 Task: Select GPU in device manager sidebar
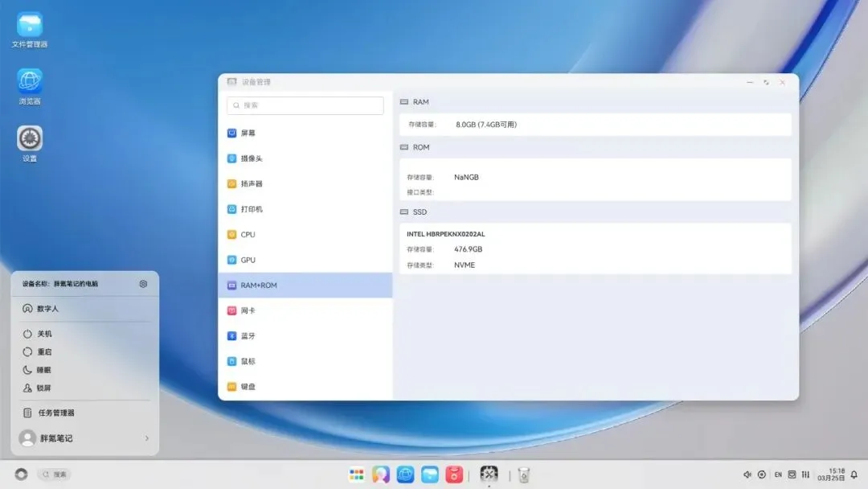[x=305, y=260]
